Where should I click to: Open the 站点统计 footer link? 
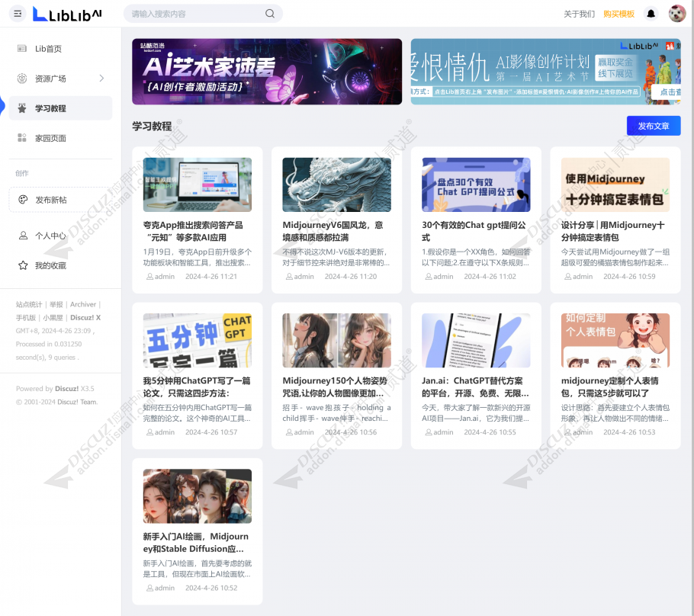(x=29, y=304)
